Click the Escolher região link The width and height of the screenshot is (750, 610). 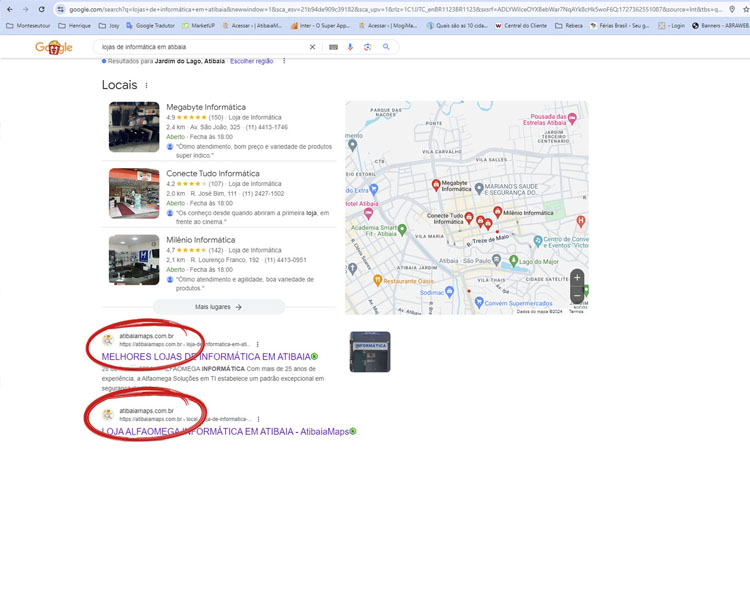click(x=252, y=61)
